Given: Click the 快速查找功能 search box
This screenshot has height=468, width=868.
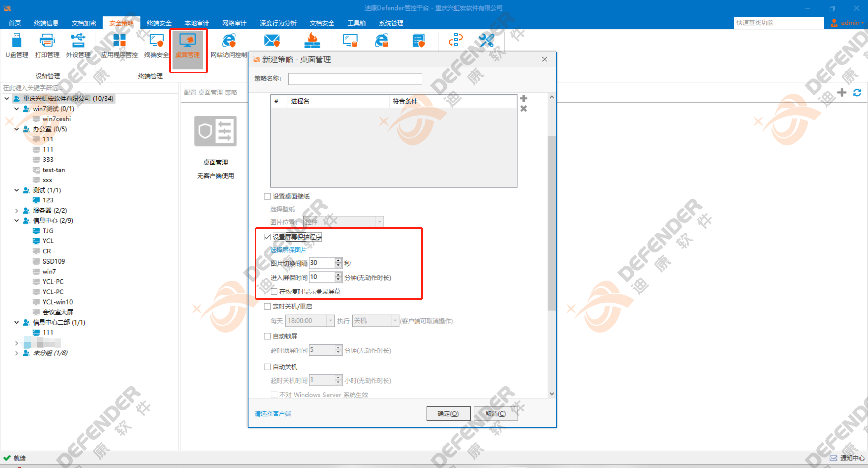Looking at the screenshot, I should (778, 23).
